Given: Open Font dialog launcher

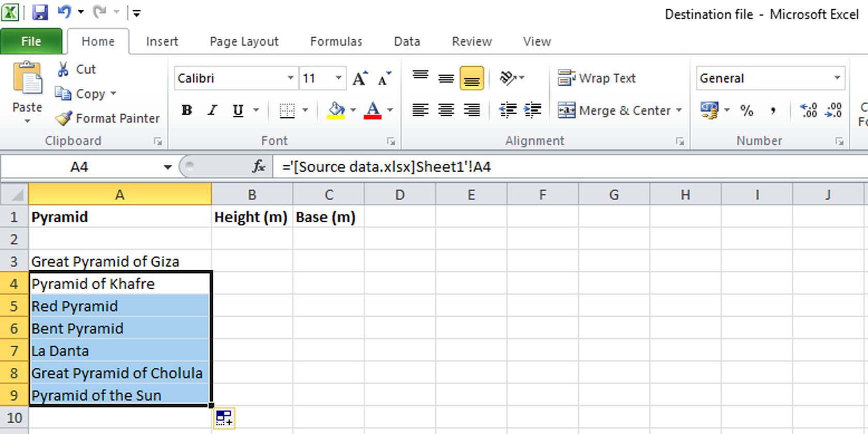Looking at the screenshot, I should pos(391,141).
